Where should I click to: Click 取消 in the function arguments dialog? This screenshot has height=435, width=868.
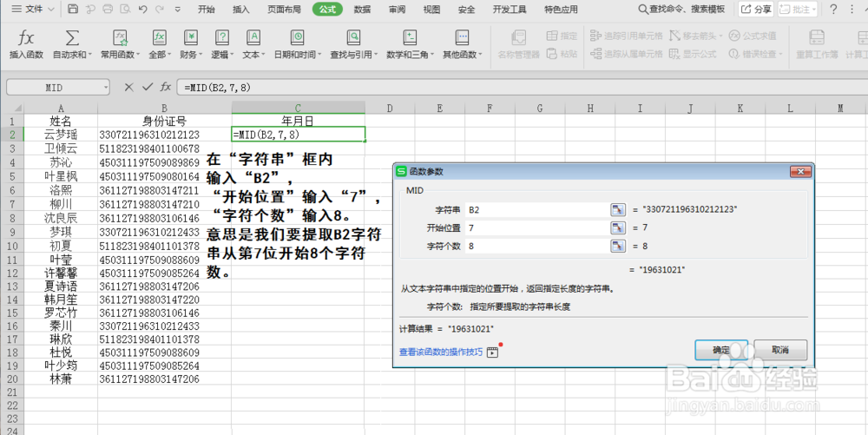(x=780, y=350)
